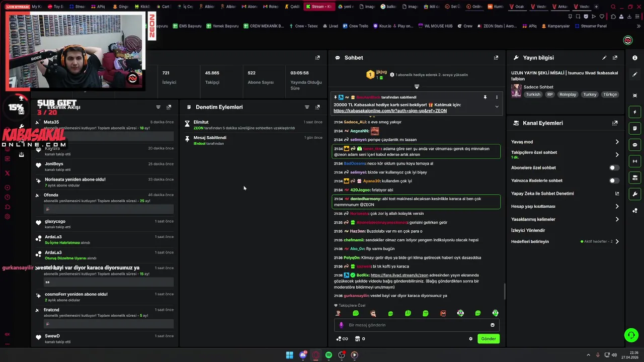This screenshot has width=644, height=362.
Task: Select the Turkish stream tag
Action: (533, 95)
